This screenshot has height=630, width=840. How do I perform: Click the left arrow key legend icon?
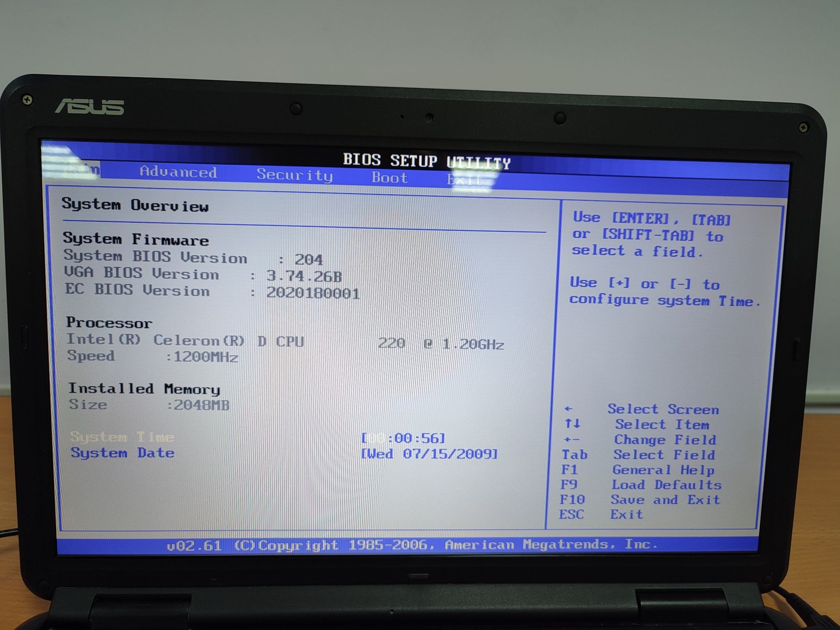pyautogui.click(x=568, y=408)
